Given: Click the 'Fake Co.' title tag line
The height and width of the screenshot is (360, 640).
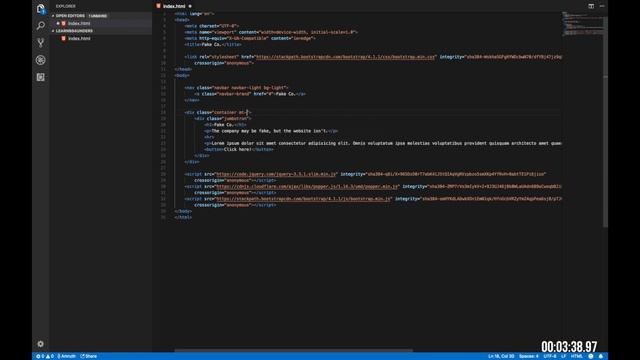Looking at the screenshot, I should point(213,44).
